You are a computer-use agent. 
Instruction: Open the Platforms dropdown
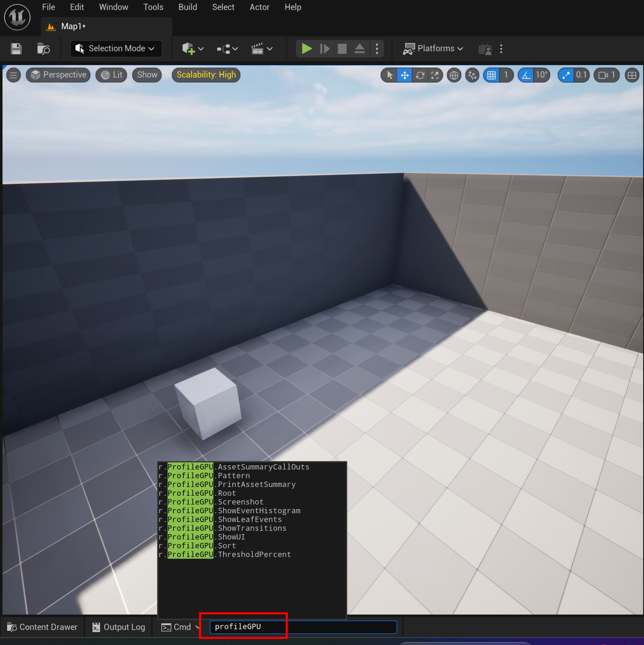(433, 49)
